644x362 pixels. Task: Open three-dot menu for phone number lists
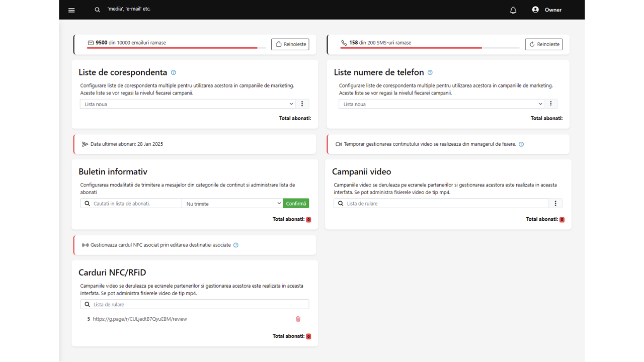(x=551, y=104)
